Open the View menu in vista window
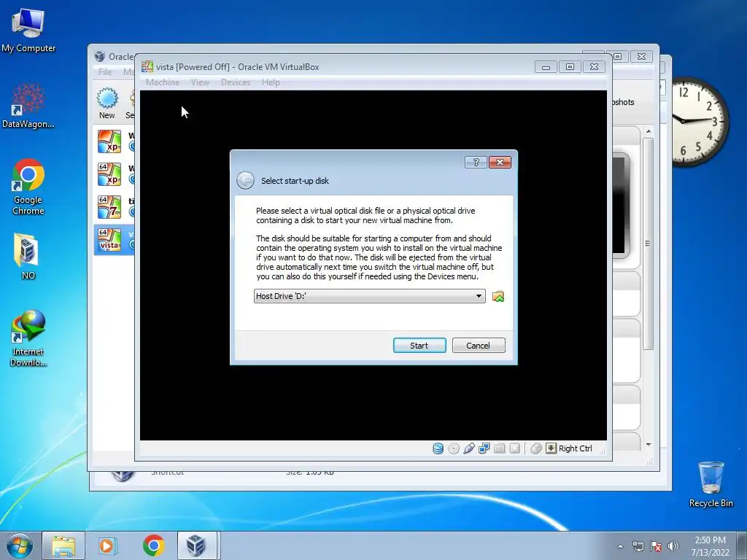The image size is (747, 560). pyautogui.click(x=200, y=82)
